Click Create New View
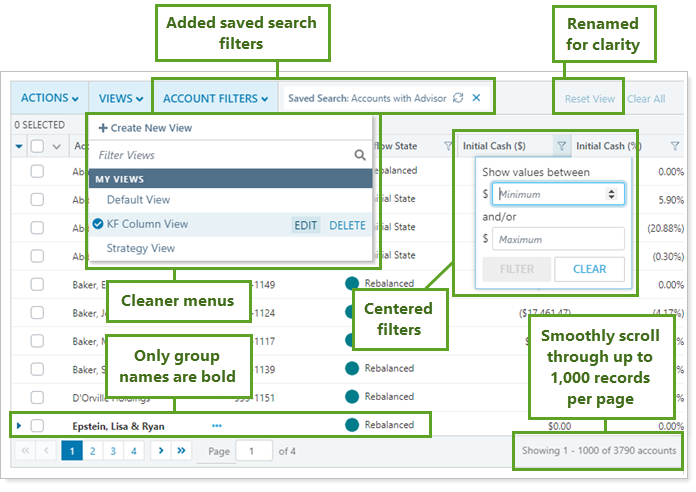 click(145, 128)
